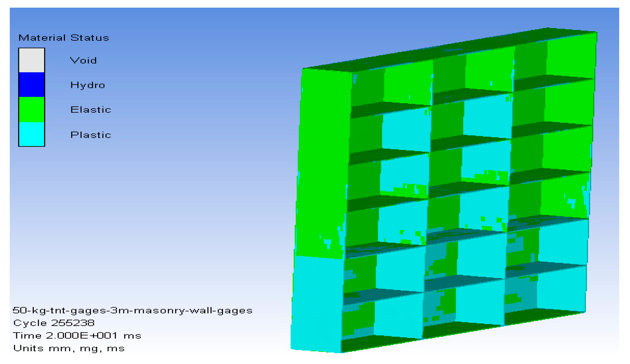Click the Void gray legend swatch
Viewport: 630px width, 364px height.
(31, 60)
